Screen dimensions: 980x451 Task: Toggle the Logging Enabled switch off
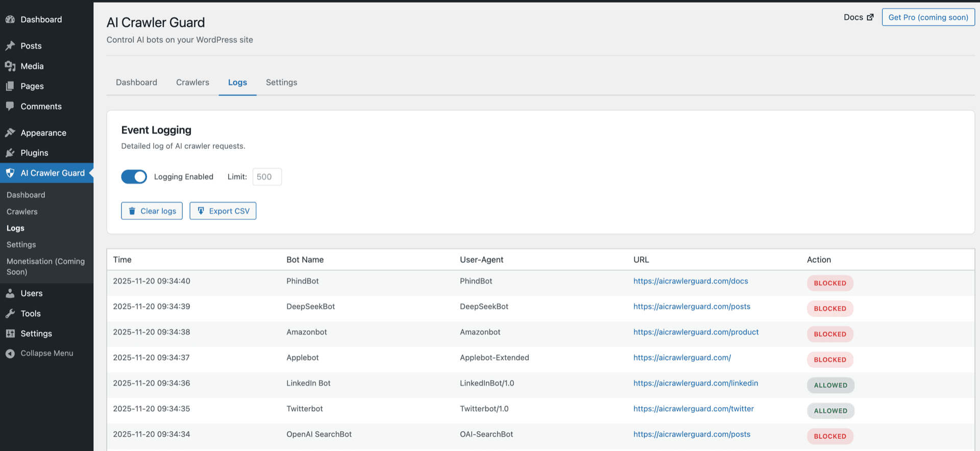(x=134, y=177)
